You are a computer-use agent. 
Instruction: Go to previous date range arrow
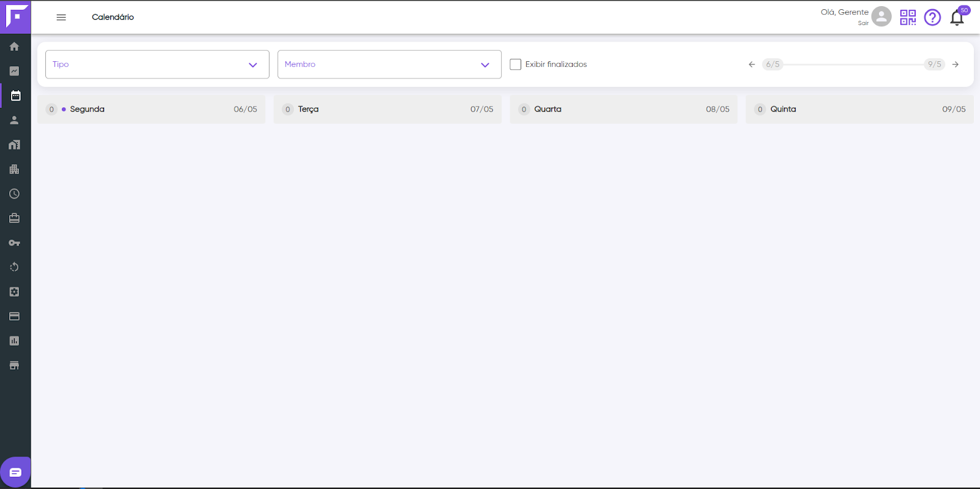pyautogui.click(x=752, y=64)
